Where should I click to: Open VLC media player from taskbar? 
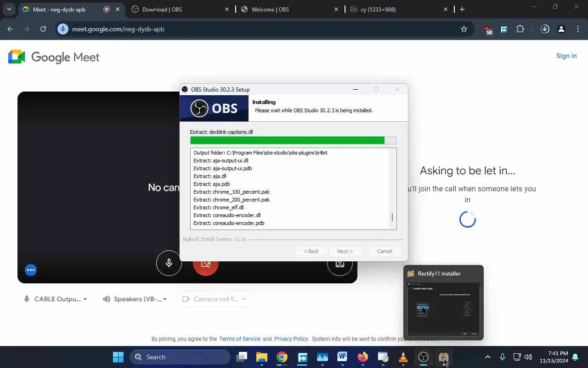403,357
